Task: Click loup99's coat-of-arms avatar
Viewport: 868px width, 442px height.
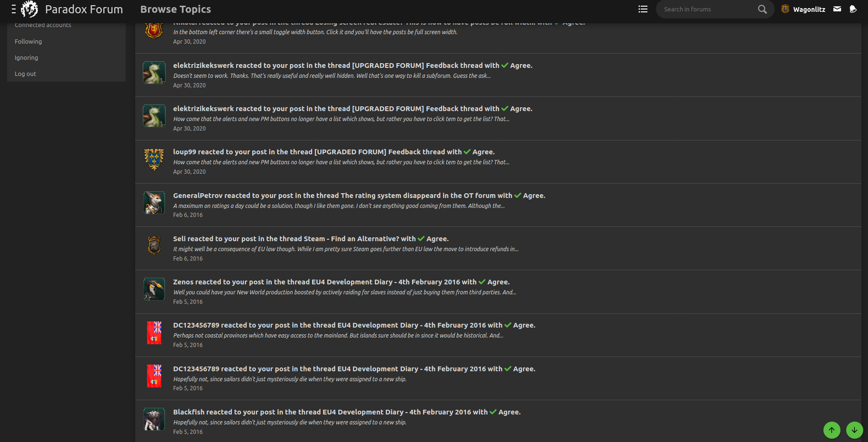Action: click(154, 160)
